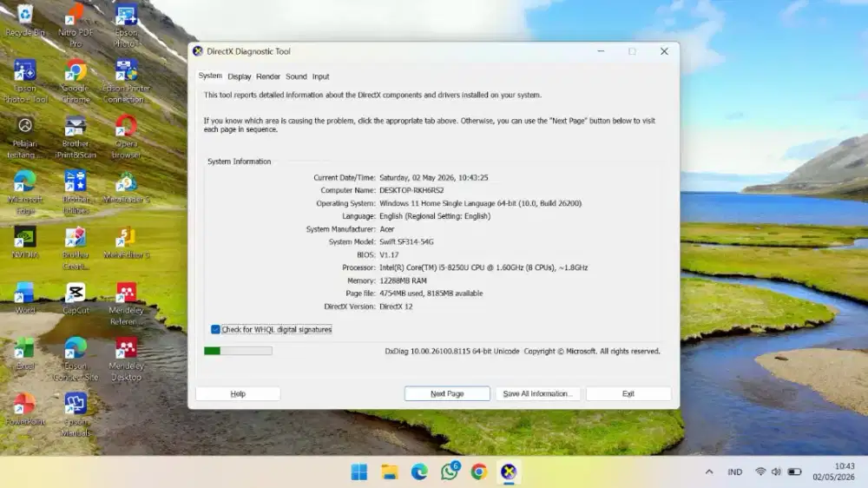Switch to the Display tab
Screen dimensions: 868x488
click(240, 76)
